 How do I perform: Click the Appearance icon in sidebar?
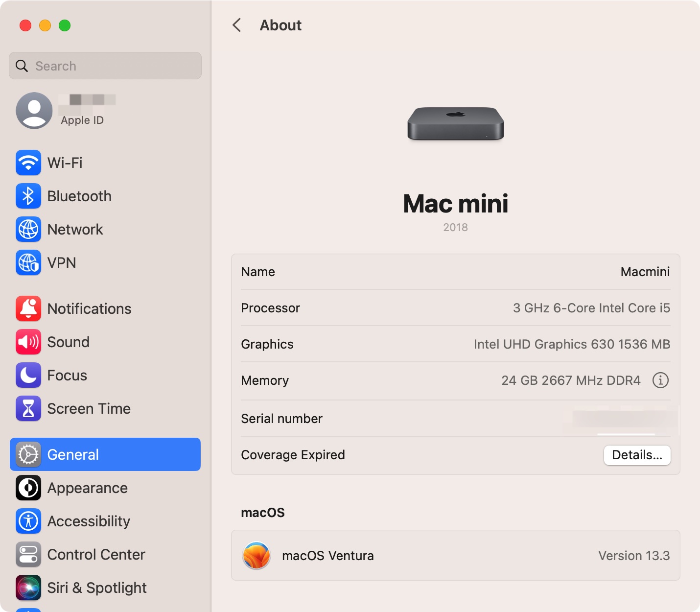tap(28, 488)
